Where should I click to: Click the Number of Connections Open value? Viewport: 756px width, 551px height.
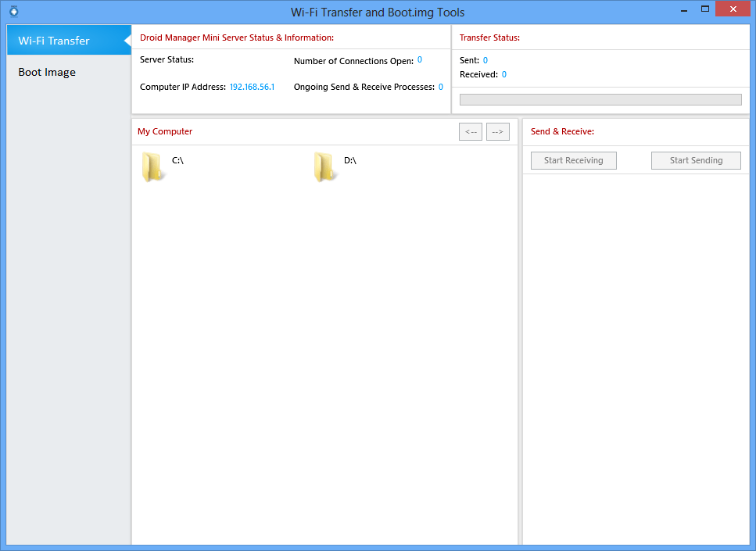tap(419, 59)
